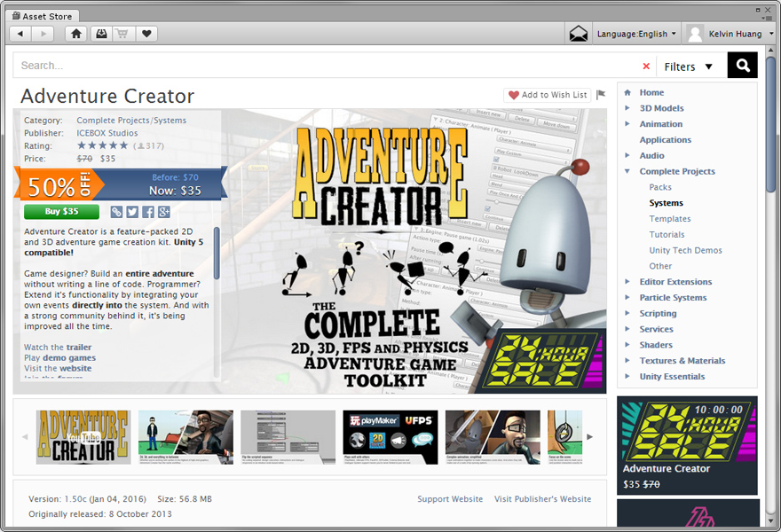
Task: Open the playMaker UFPS thumbnail
Action: (x=390, y=437)
